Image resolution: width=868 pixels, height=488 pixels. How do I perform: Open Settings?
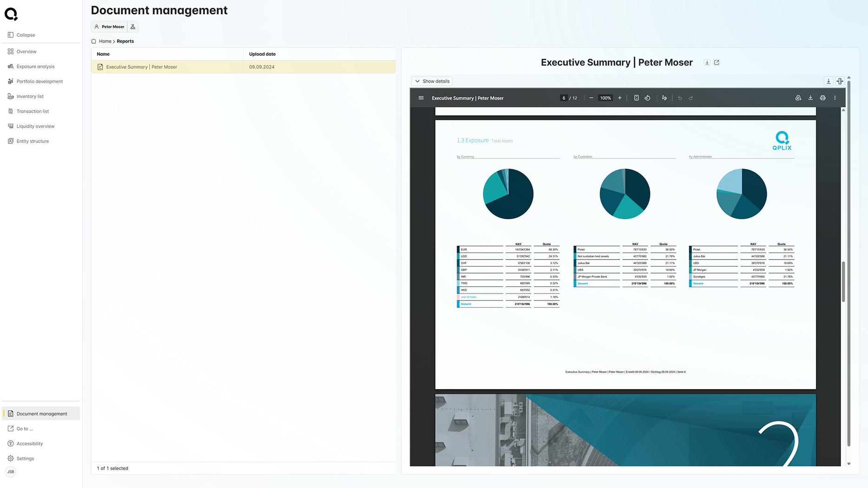[x=21, y=458]
